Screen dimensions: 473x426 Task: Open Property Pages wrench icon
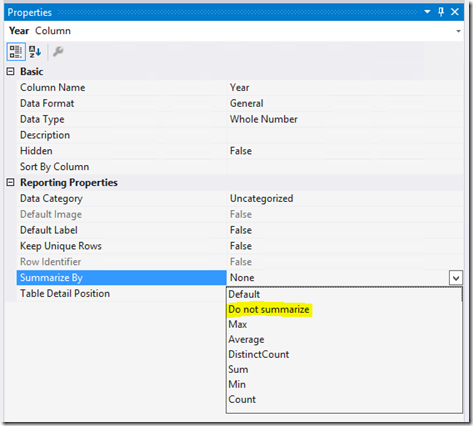coord(58,52)
